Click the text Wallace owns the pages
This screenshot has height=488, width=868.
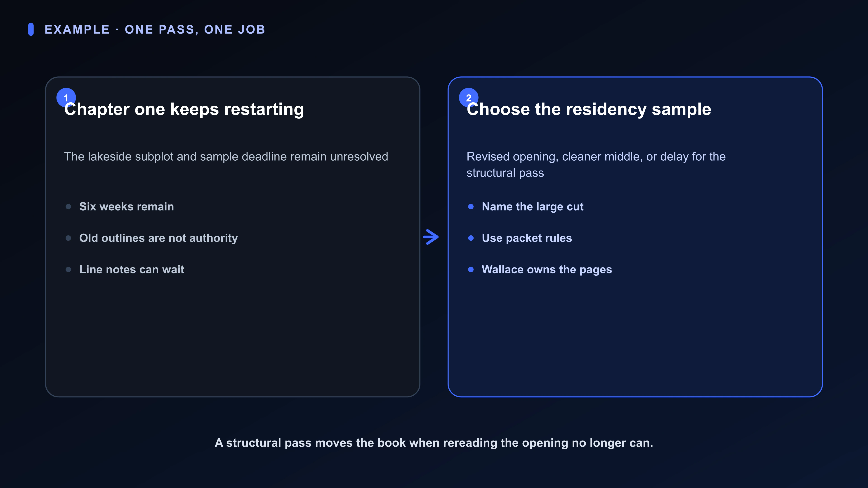pos(547,270)
